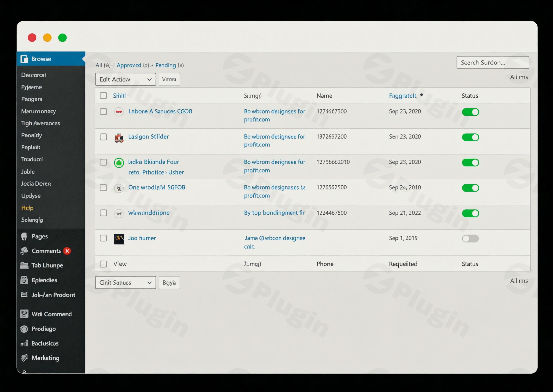Tick checkbox for Lasigon Stiider row

coord(103,137)
